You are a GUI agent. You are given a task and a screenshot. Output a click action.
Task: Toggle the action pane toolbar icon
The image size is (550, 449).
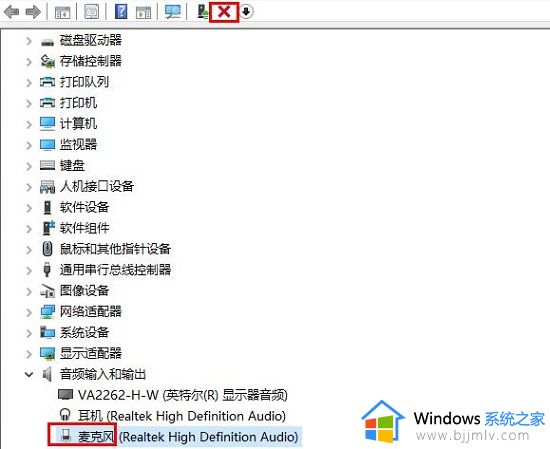pyautogui.click(x=143, y=12)
